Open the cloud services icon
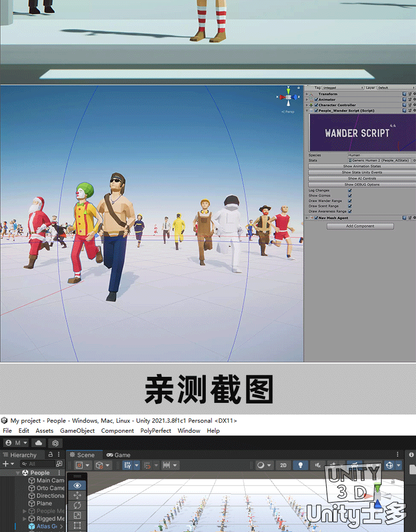 tap(39, 443)
